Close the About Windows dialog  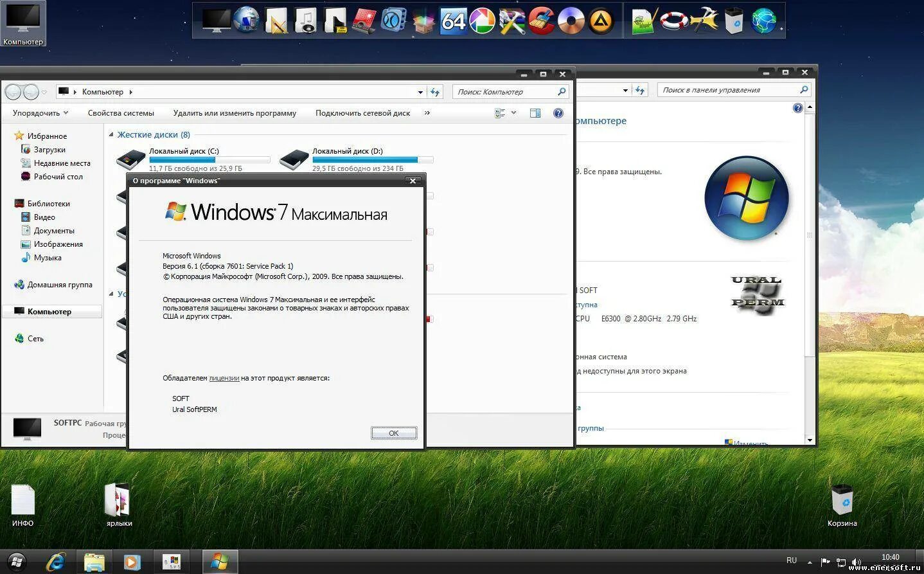pos(413,181)
